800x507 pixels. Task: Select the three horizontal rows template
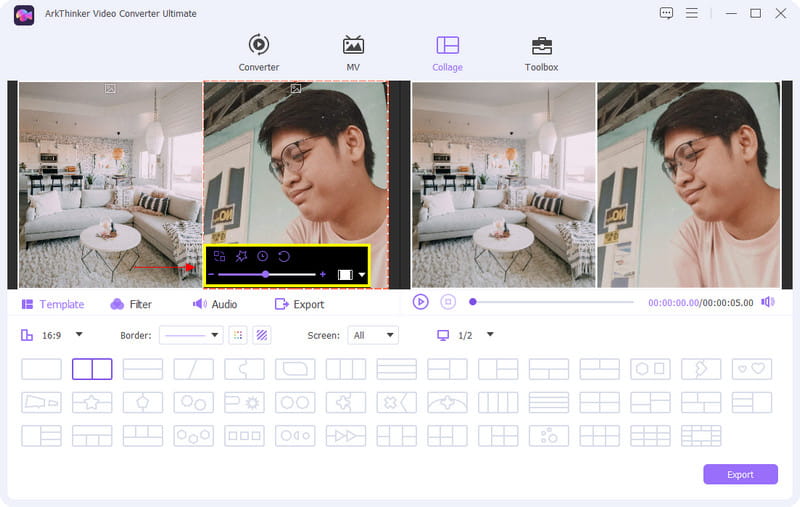click(396, 369)
